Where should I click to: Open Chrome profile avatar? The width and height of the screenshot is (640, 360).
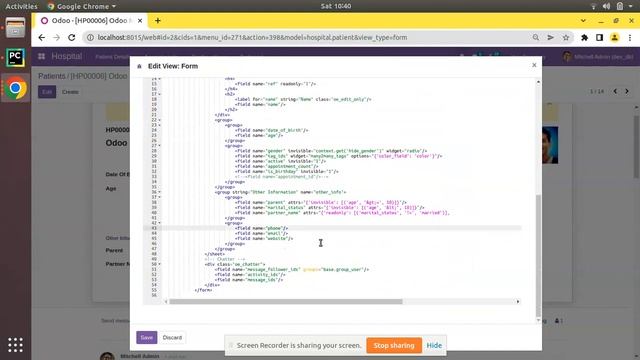click(614, 37)
